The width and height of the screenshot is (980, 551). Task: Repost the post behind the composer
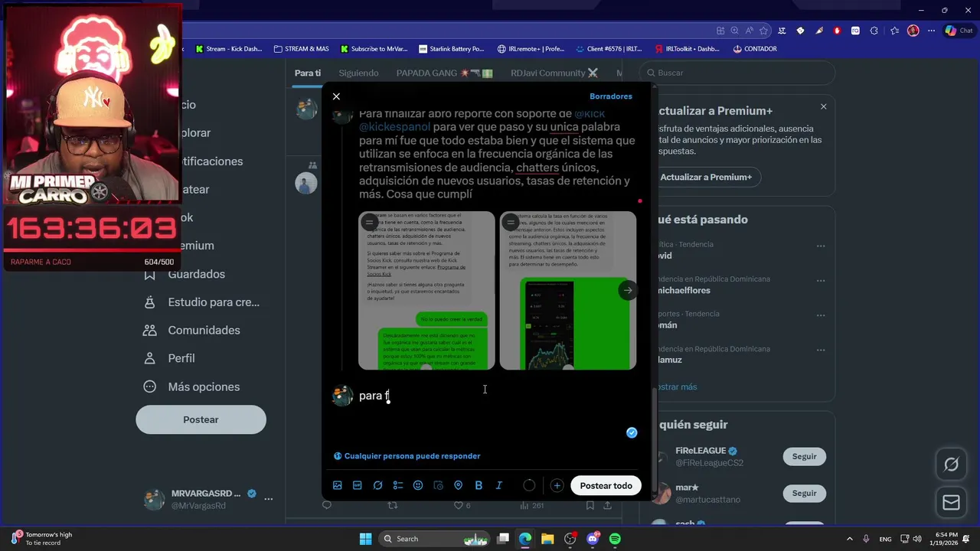point(393,505)
